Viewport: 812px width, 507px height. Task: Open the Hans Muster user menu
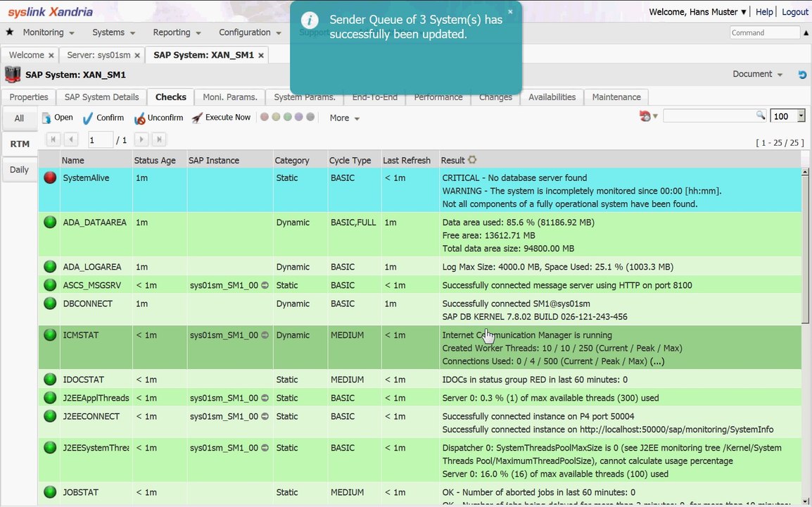tap(697, 11)
